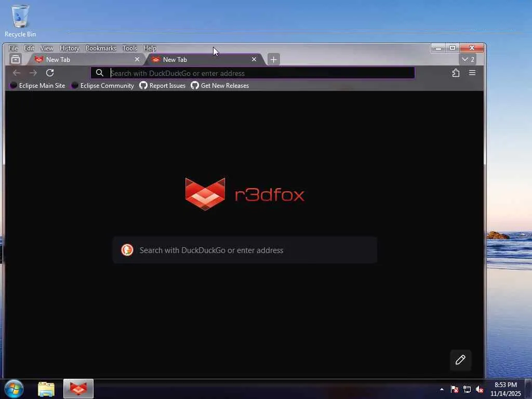Open the Edit menu

29,48
